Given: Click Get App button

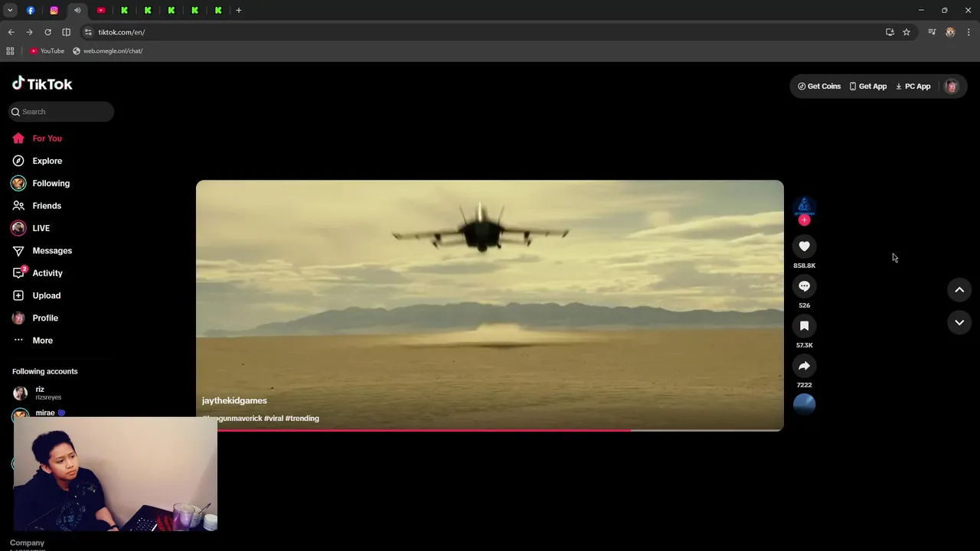Looking at the screenshot, I should 868,86.
